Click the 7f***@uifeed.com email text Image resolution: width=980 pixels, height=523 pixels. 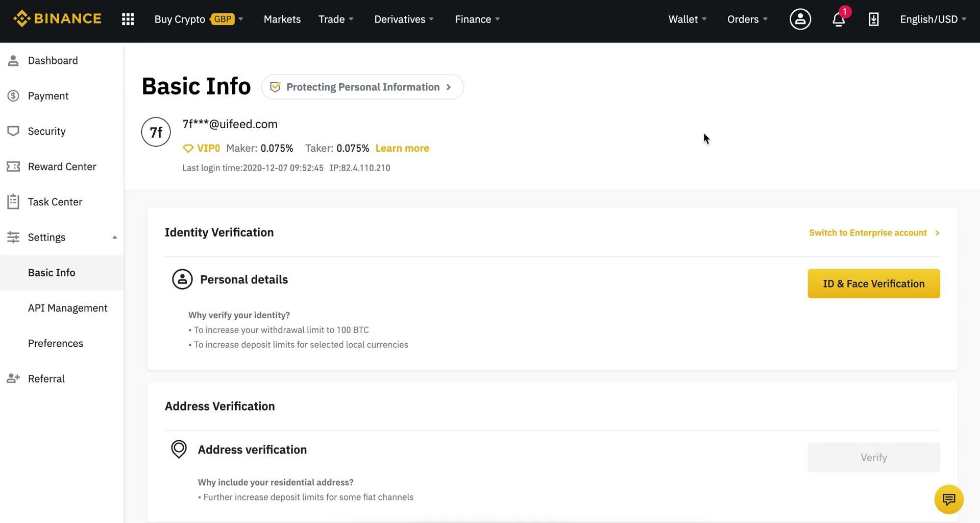coord(230,124)
